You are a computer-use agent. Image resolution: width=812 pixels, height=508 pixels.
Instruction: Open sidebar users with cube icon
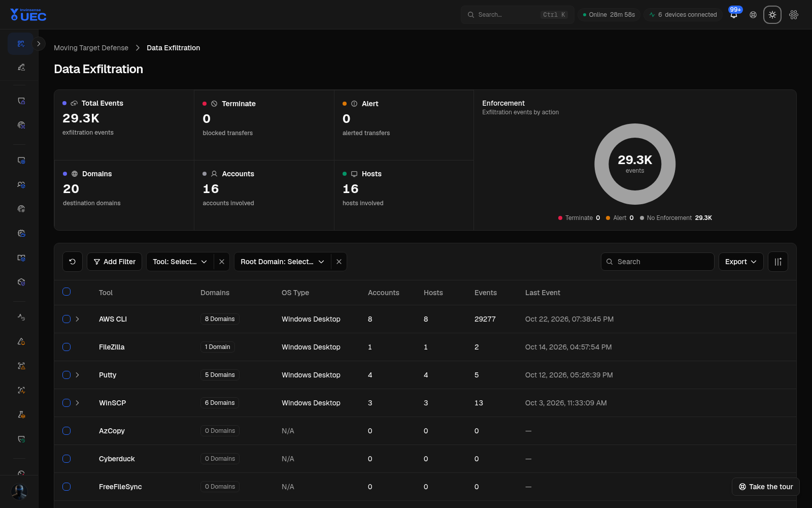pos(21,185)
